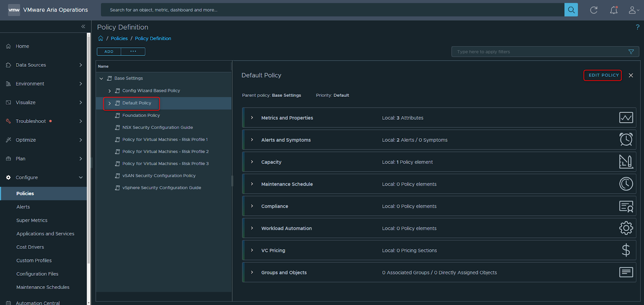Click the filter funnel icon
Viewport: 644px width, 305px height.
[x=631, y=52]
